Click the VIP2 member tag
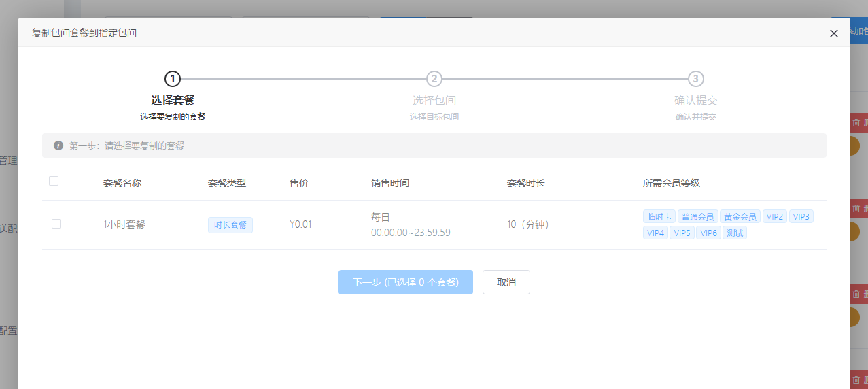Screen dimensions: 868x389 [775, 217]
